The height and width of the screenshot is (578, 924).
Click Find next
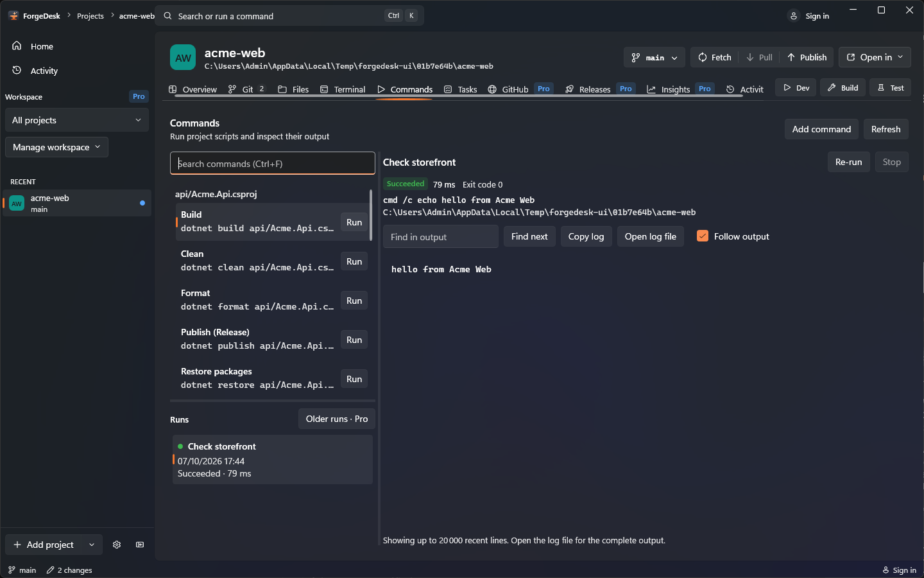click(529, 236)
